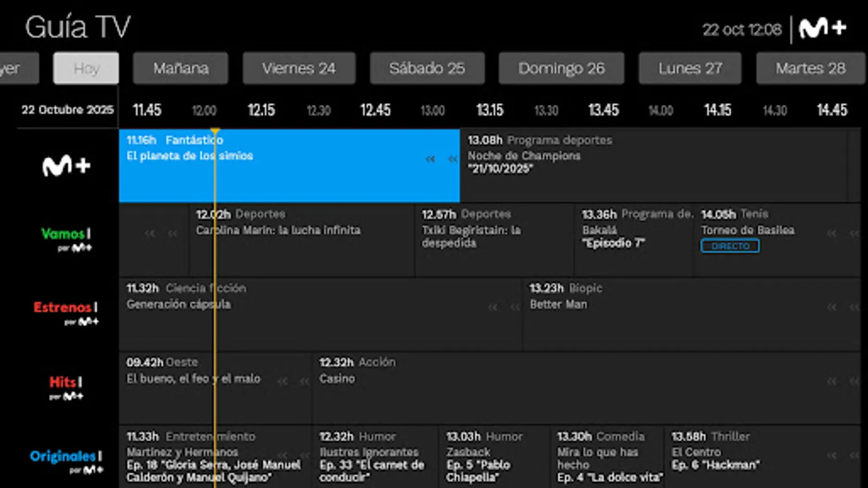Click the 14.45 time marker

point(832,110)
